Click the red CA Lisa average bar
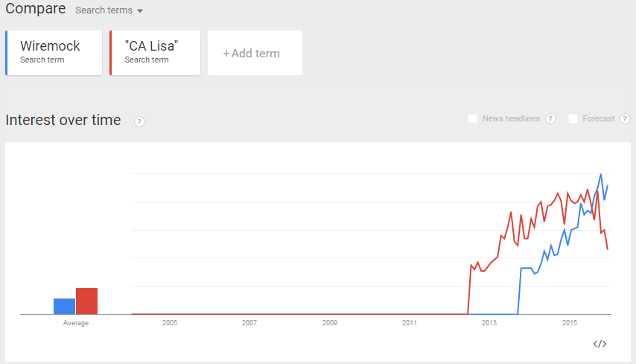636x364 pixels. pyautogui.click(x=86, y=301)
